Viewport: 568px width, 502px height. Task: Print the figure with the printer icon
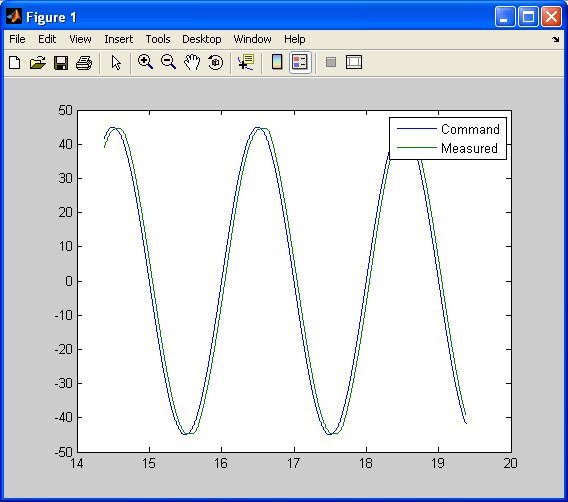click(x=84, y=63)
